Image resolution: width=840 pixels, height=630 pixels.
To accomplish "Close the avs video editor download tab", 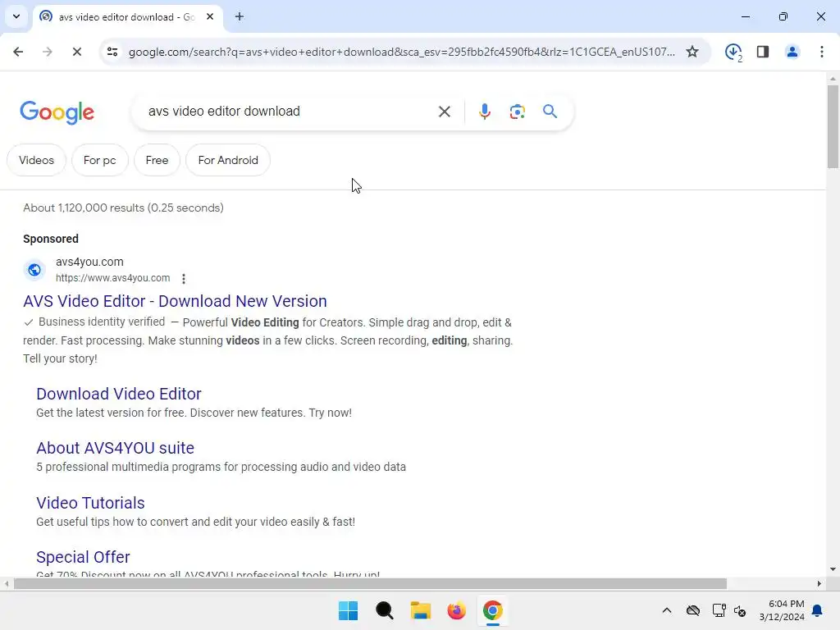I will click(210, 16).
